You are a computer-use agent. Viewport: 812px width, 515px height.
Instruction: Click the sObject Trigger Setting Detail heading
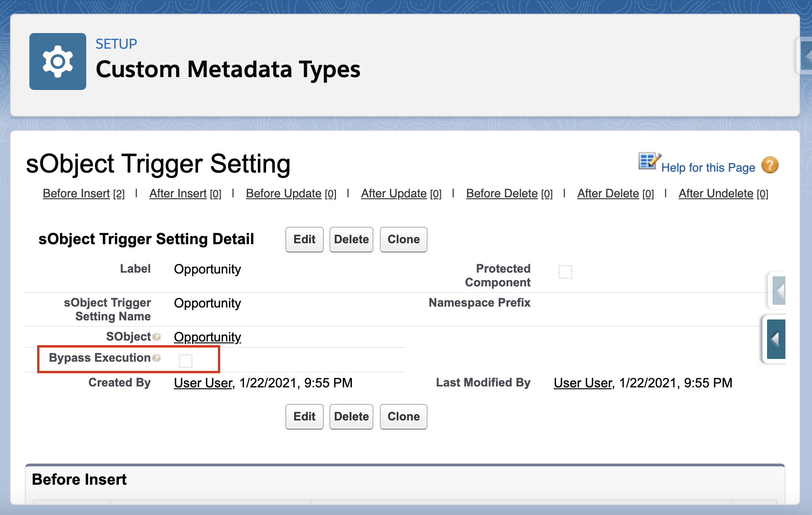[146, 240]
